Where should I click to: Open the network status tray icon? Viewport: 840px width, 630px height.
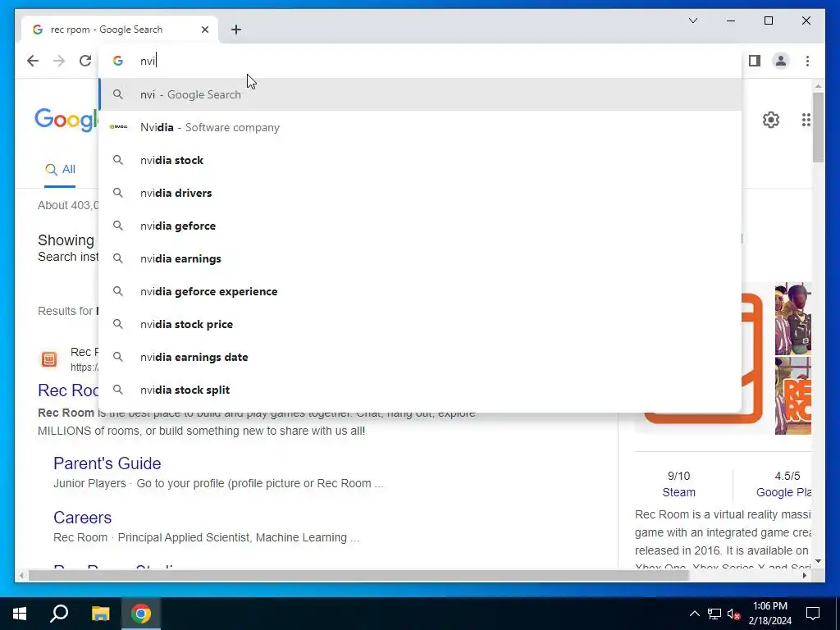pyautogui.click(x=714, y=614)
